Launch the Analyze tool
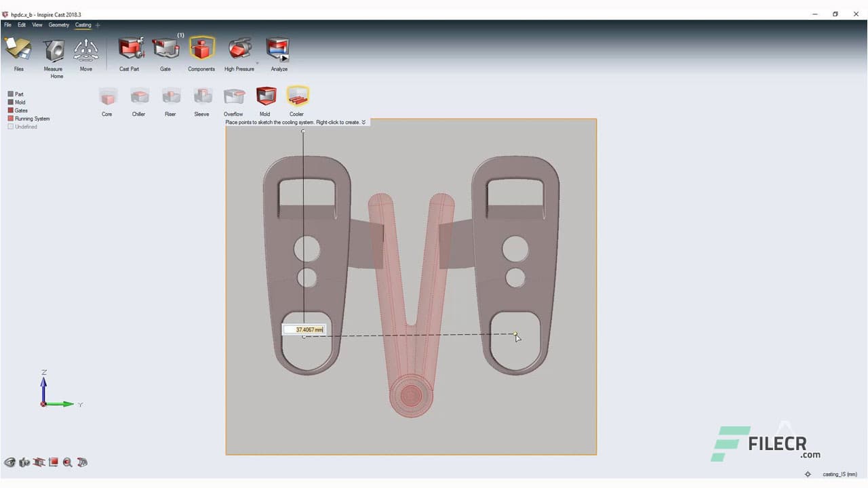The width and height of the screenshot is (868, 488). [x=278, y=49]
